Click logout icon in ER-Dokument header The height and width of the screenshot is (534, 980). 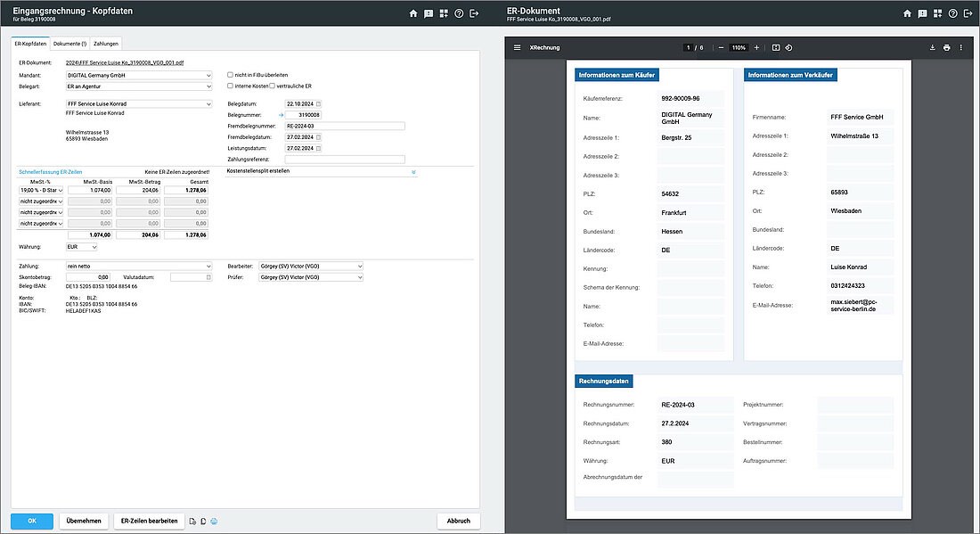tap(968, 13)
